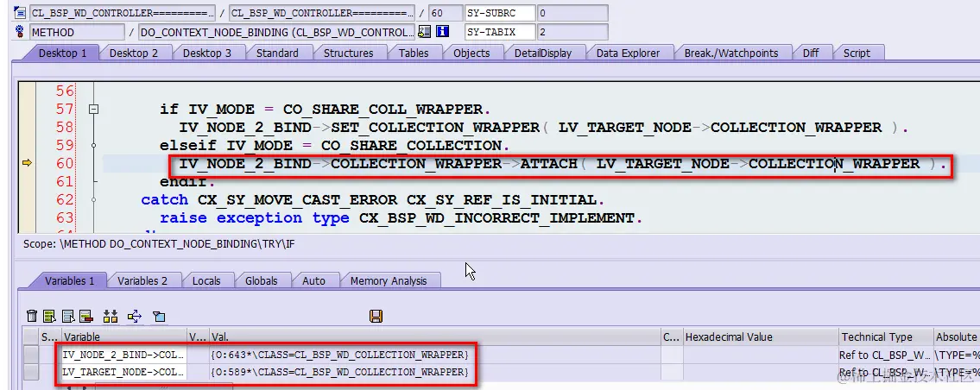Viewport: 980px width, 390px height.
Task: Click the second CL_BSP_WD_CONTROLLER include field
Action: (x=322, y=13)
